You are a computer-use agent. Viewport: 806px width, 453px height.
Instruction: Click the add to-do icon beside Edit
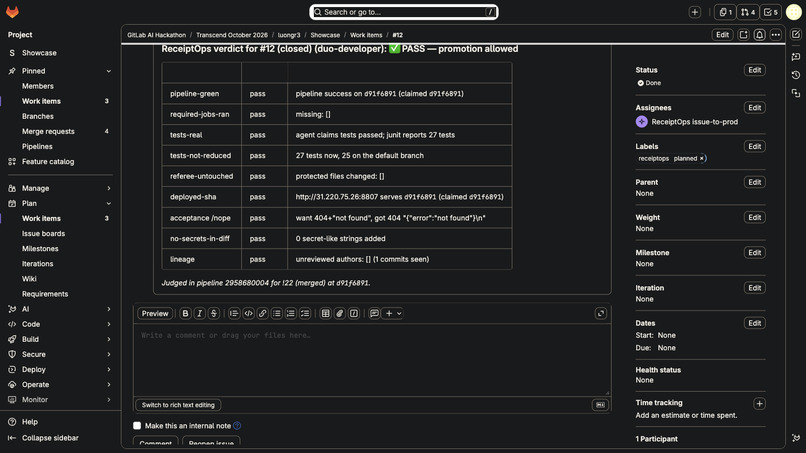coord(743,34)
